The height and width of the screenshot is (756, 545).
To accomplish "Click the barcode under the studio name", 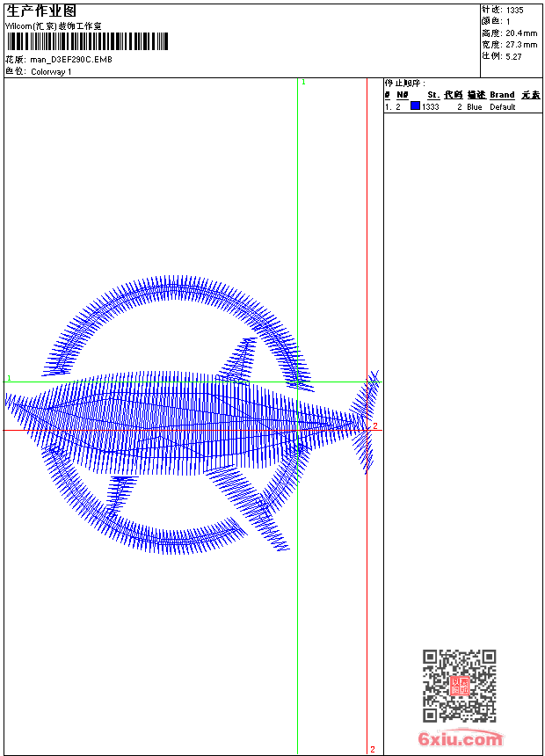I will pyautogui.click(x=87, y=41).
